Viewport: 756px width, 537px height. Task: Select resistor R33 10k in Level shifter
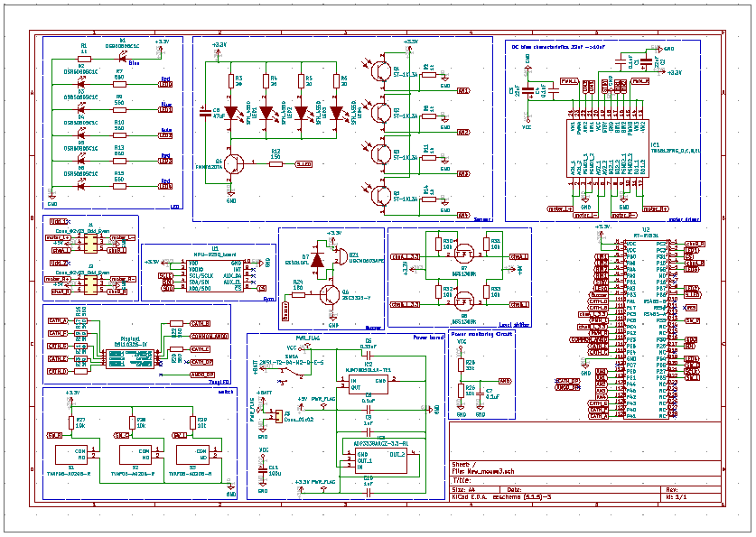pyautogui.click(x=486, y=292)
